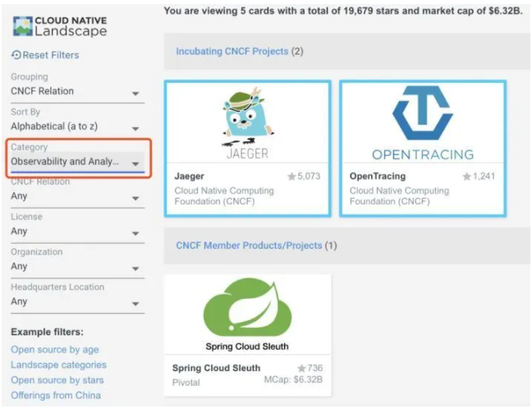
Task: Open the Organization filter dropdown
Action: tap(77, 267)
